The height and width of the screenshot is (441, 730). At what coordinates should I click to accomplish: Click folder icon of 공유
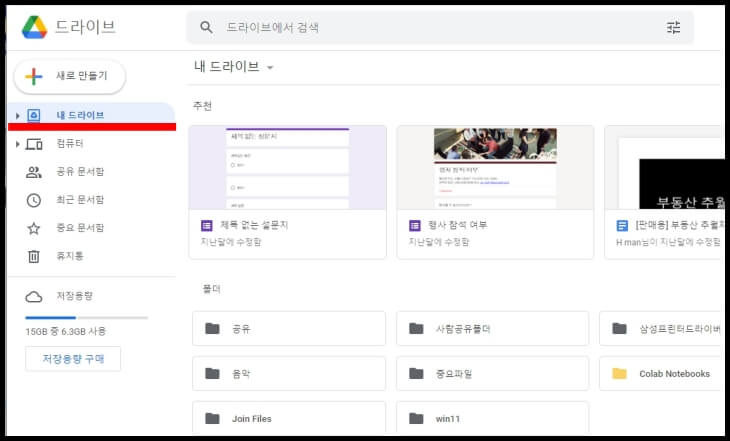pos(212,329)
